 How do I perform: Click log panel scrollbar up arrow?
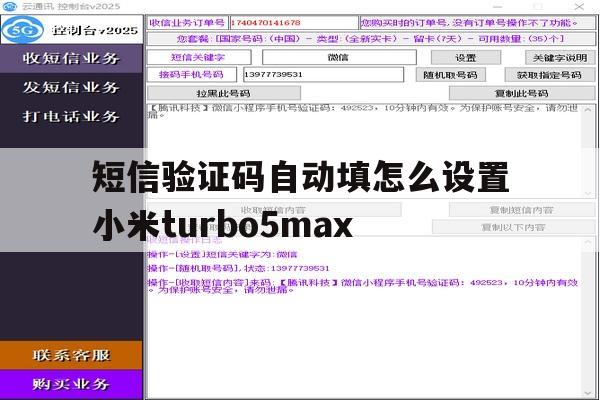pos(588,242)
